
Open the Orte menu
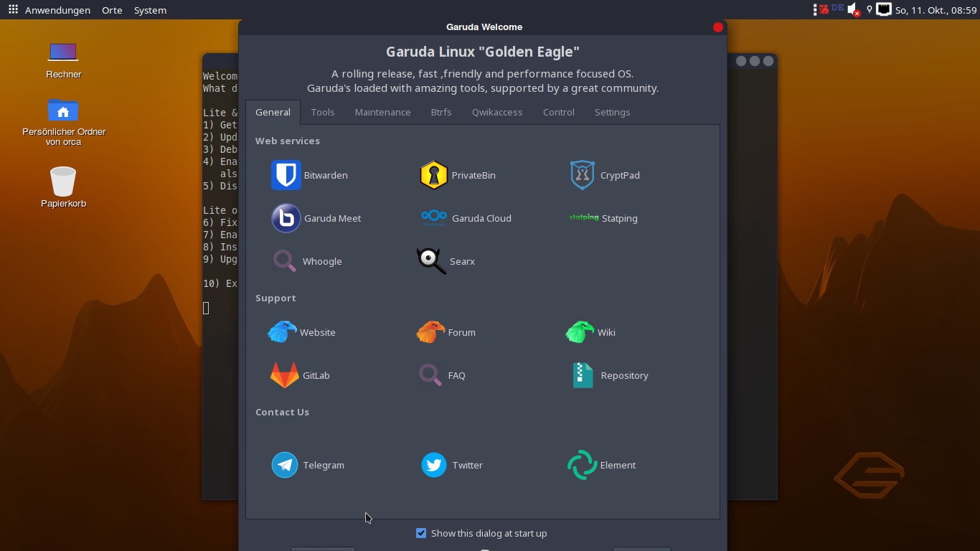click(x=112, y=10)
